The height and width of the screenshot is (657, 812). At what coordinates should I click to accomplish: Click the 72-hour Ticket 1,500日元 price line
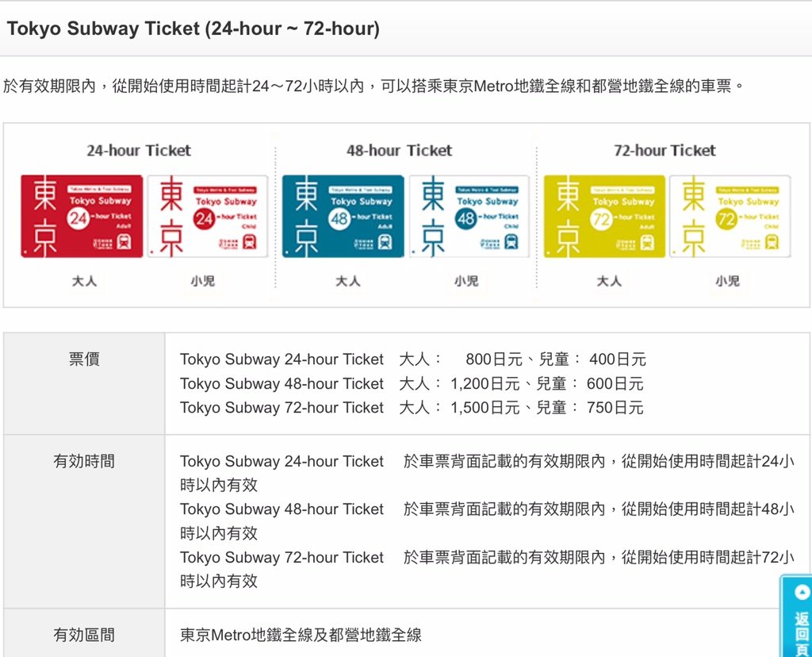pos(412,408)
